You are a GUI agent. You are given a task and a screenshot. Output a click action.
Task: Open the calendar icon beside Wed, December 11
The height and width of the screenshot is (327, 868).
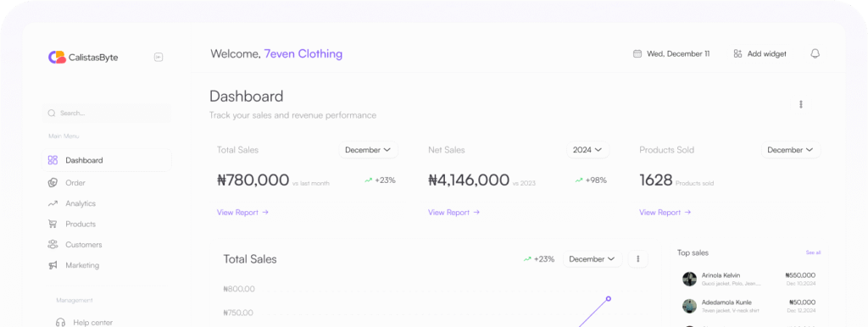(x=637, y=53)
